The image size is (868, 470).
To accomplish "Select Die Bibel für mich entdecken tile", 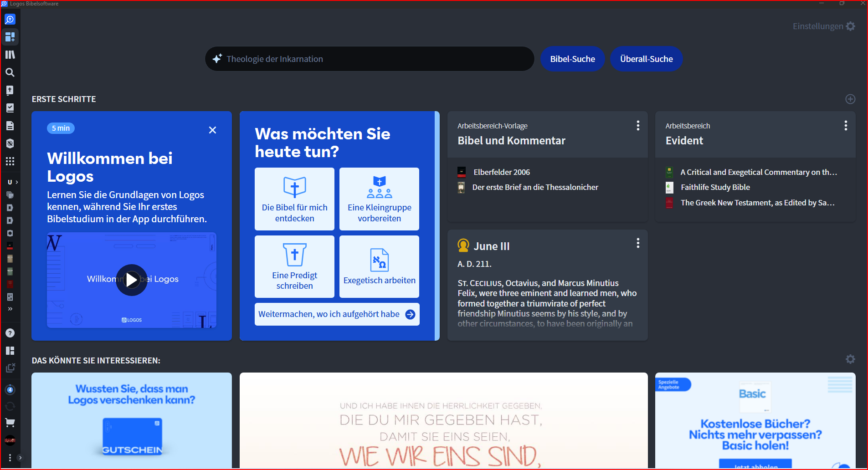I will coord(294,199).
